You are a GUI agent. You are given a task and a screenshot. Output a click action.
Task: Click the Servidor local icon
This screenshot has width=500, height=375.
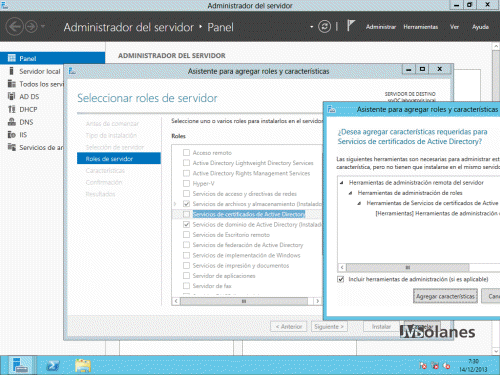(x=12, y=71)
